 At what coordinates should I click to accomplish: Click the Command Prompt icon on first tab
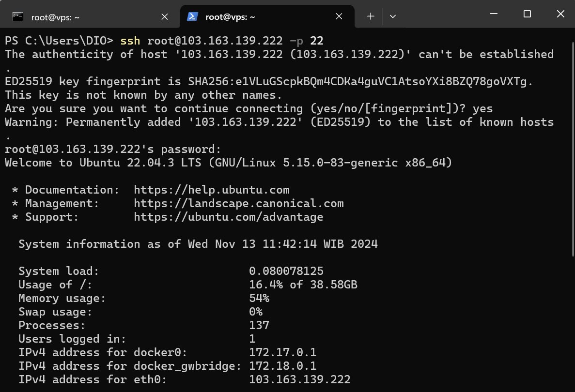tap(18, 16)
